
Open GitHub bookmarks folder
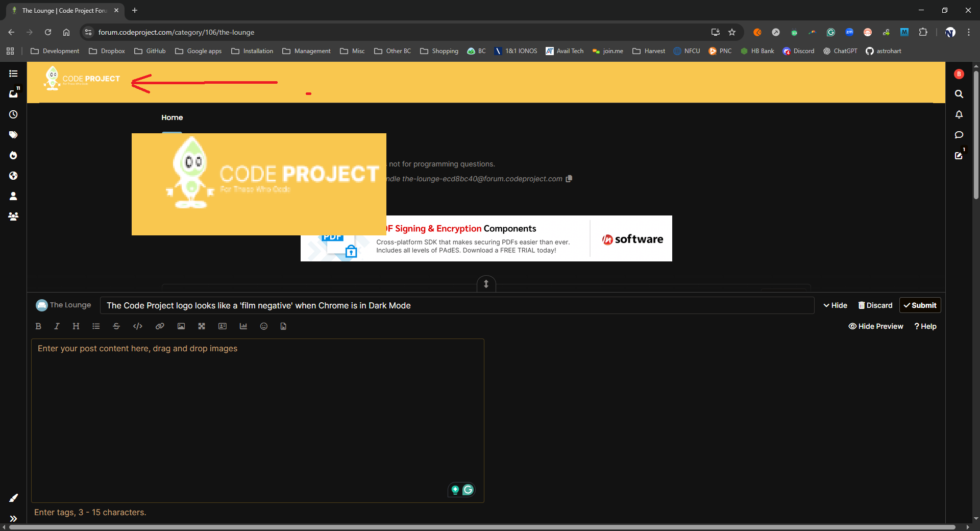coord(150,51)
